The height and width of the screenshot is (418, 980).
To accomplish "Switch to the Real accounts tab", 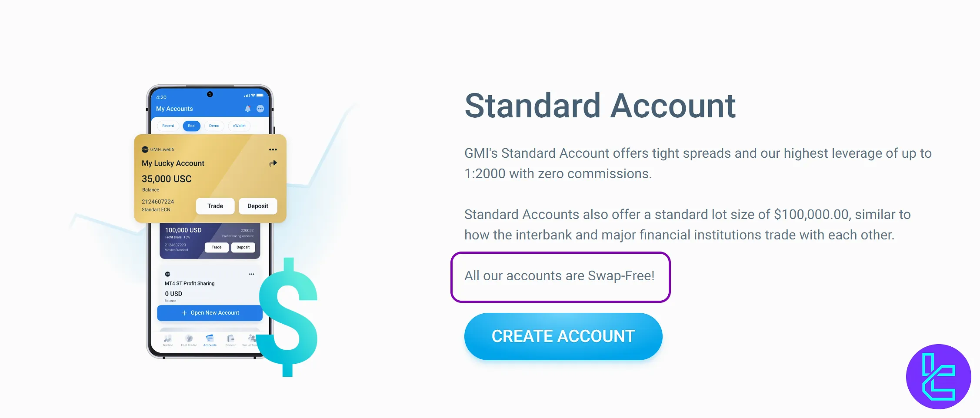I will click(191, 126).
